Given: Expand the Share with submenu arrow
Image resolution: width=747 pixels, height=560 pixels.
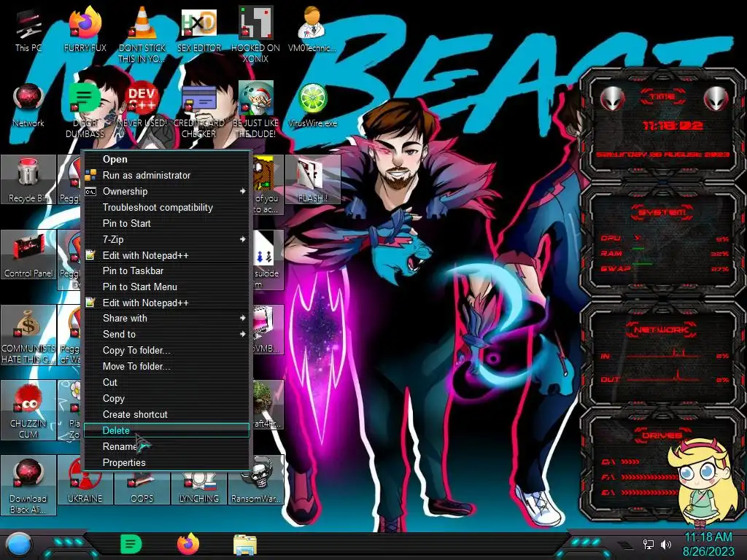Looking at the screenshot, I should point(242,318).
